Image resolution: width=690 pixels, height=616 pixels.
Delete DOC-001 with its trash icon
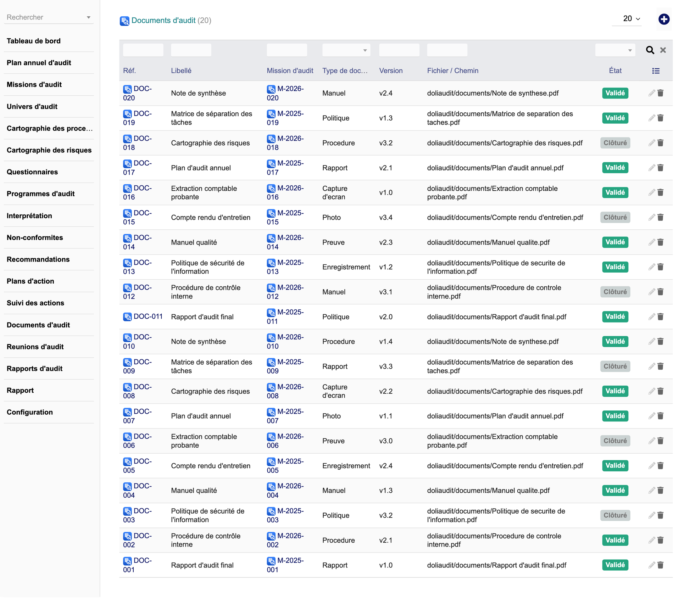[x=660, y=565]
